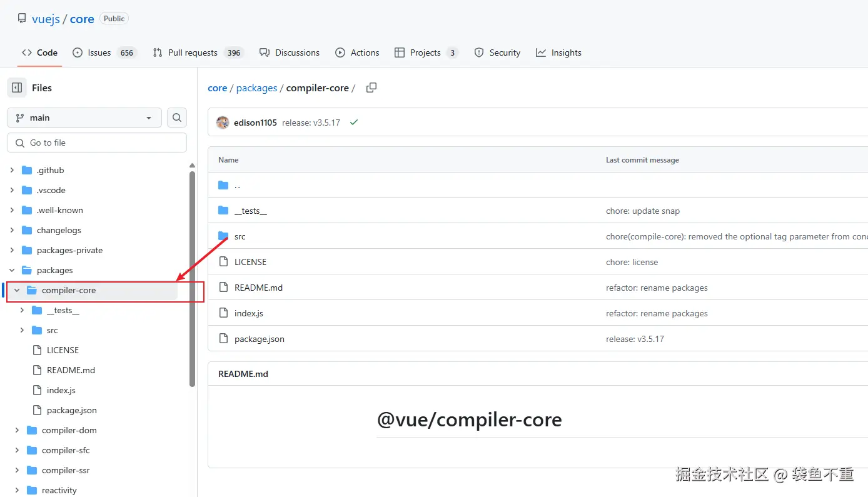This screenshot has width=868, height=497.
Task: Expand the __tests__ tree chevron
Action: 22,310
